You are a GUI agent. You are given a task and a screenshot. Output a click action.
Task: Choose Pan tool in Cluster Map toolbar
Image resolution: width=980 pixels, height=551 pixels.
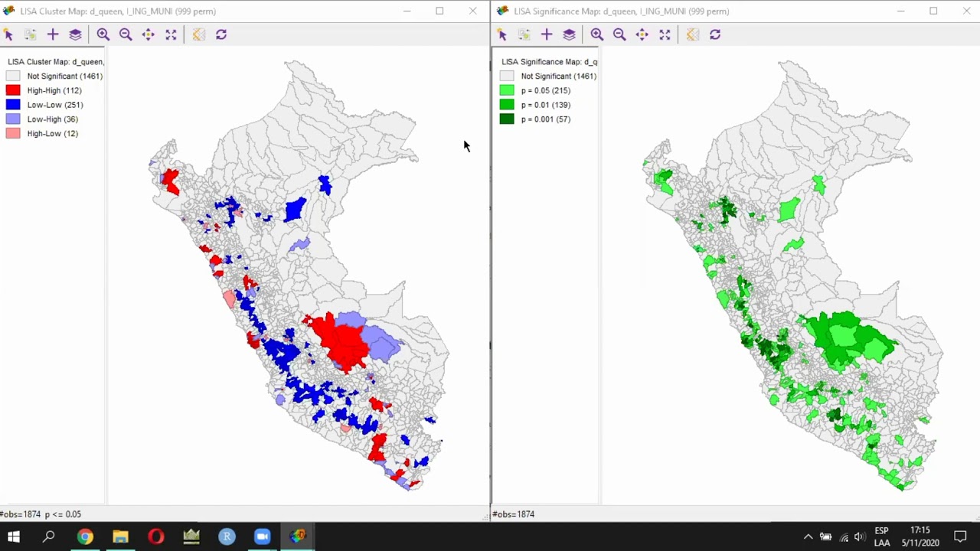tap(148, 34)
